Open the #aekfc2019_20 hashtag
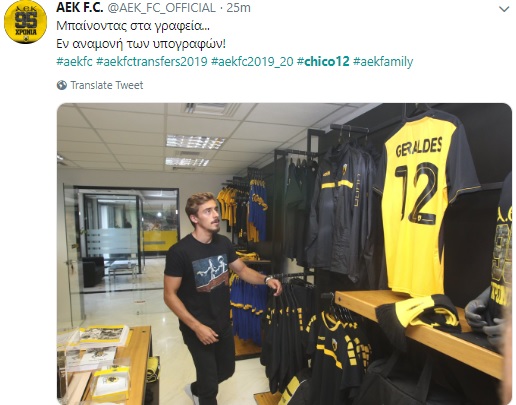Image resolution: width=516 pixels, height=405 pixels. [x=252, y=62]
